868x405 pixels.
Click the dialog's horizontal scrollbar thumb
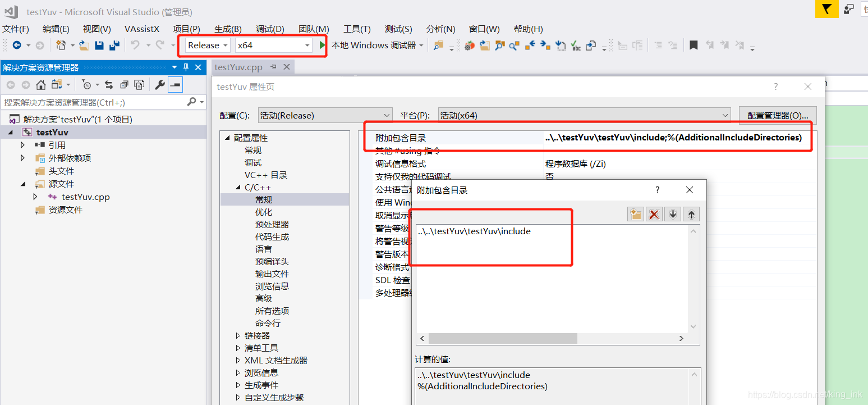coord(503,338)
